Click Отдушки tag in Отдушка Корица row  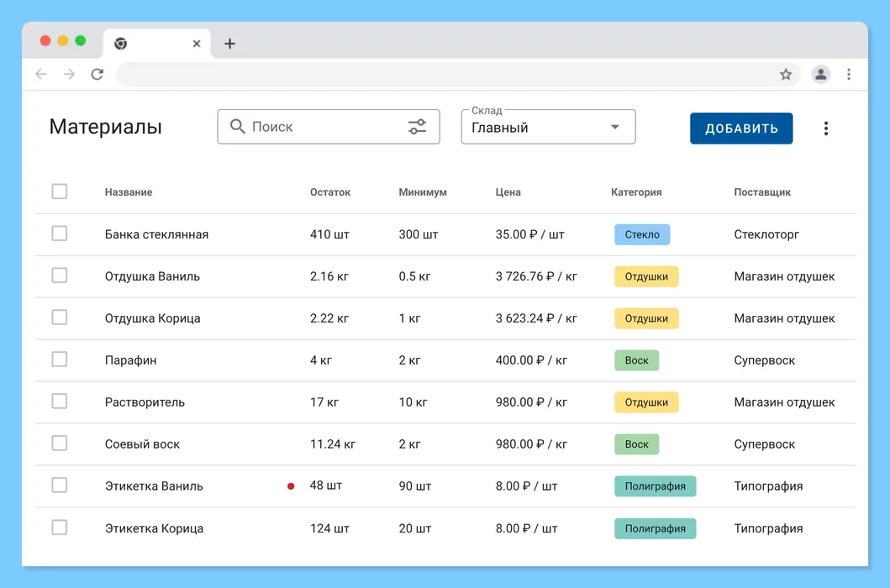pos(646,318)
